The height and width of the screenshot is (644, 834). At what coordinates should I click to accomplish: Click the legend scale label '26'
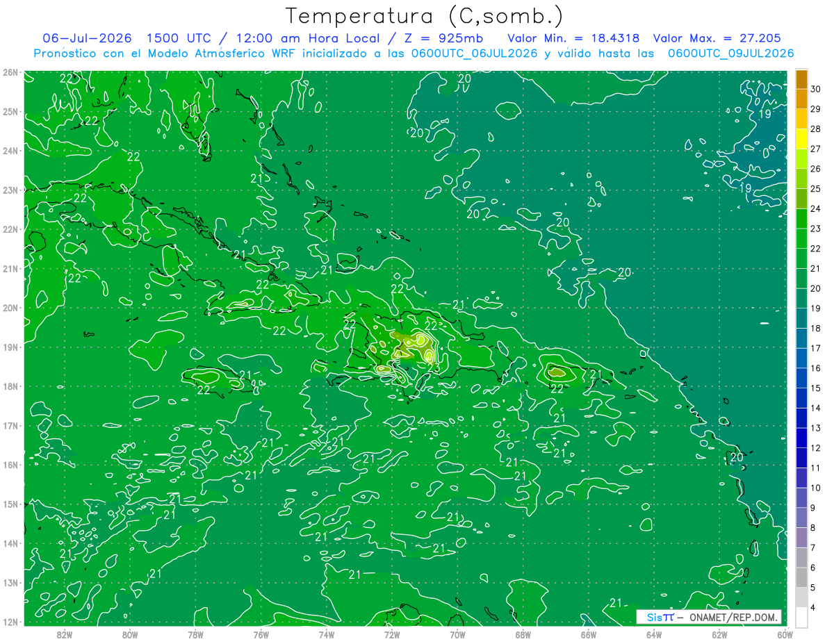[x=815, y=169]
